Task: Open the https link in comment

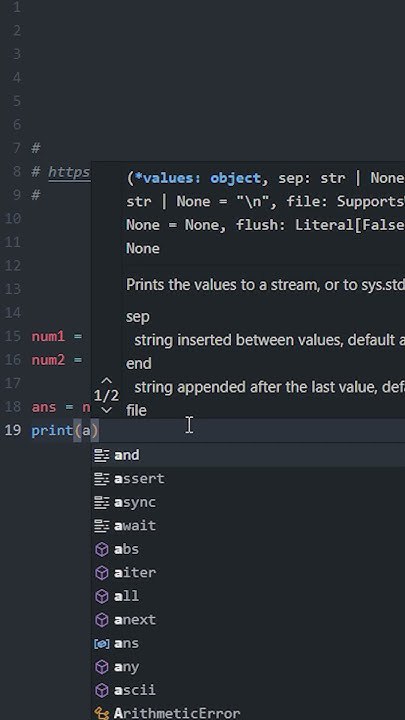Action: [69, 172]
